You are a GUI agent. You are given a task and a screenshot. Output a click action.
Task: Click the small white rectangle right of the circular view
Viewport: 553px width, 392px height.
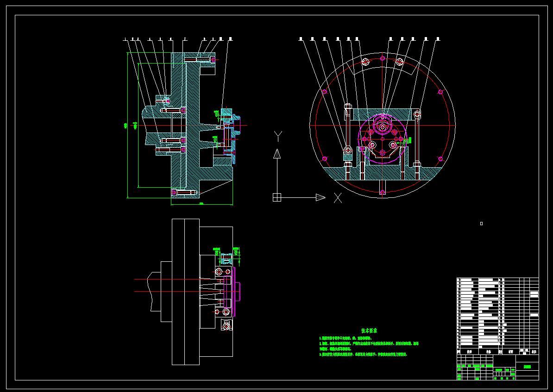481,223
